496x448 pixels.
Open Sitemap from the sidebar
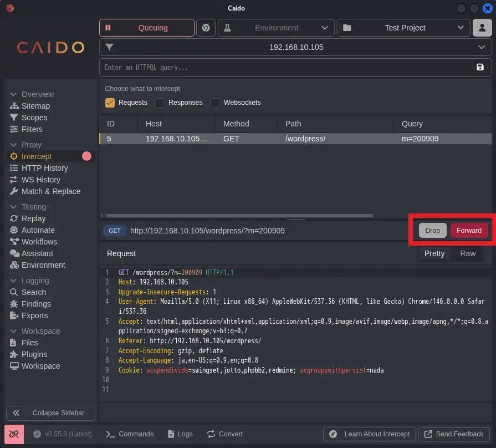pos(35,106)
